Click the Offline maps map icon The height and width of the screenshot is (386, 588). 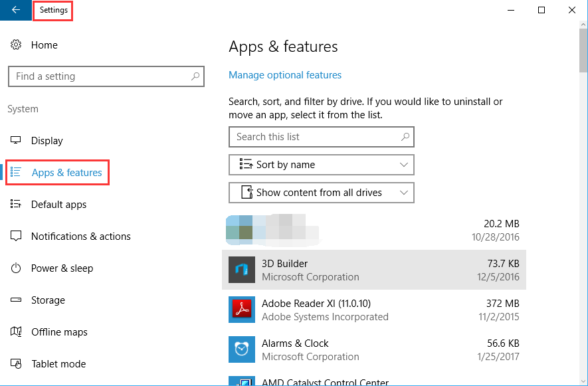tap(16, 332)
